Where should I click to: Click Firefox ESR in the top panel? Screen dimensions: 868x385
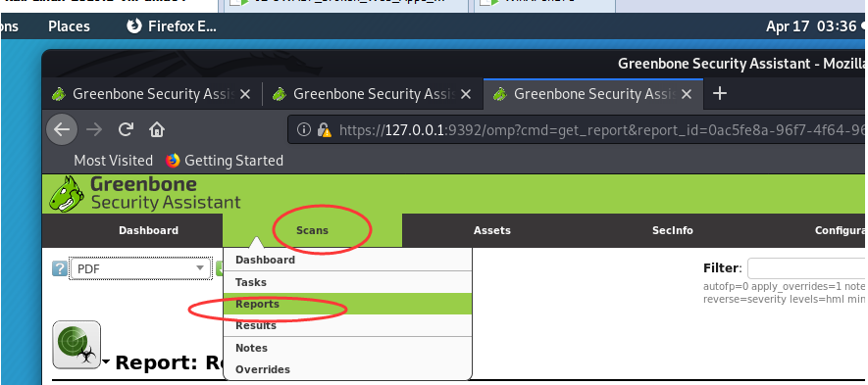[x=172, y=26]
